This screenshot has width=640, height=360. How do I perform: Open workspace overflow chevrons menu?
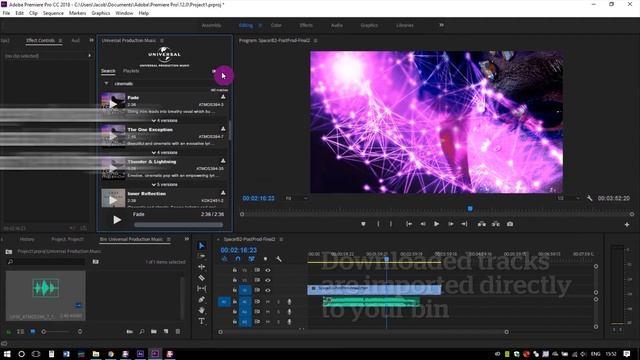click(x=441, y=25)
